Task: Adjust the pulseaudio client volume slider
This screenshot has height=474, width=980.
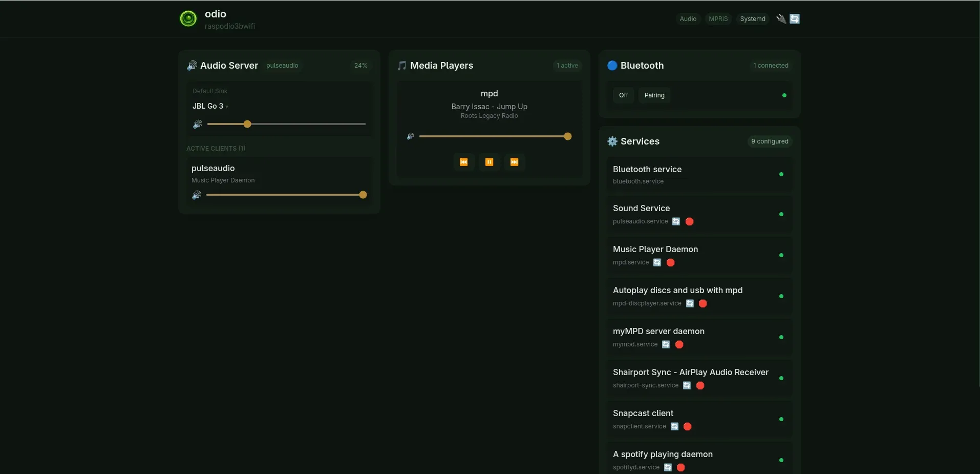Action: [x=286, y=195]
